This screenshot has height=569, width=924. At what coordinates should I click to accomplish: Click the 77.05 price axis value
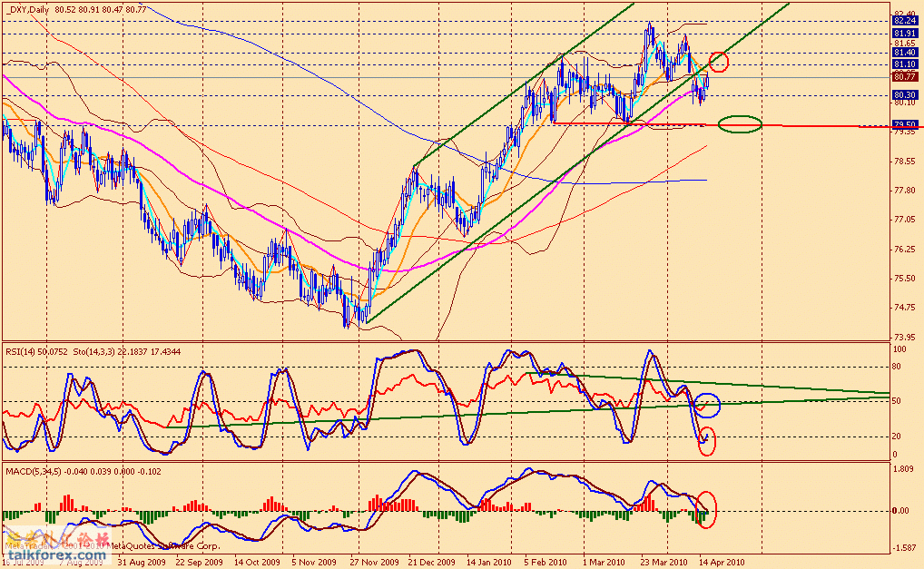905,220
